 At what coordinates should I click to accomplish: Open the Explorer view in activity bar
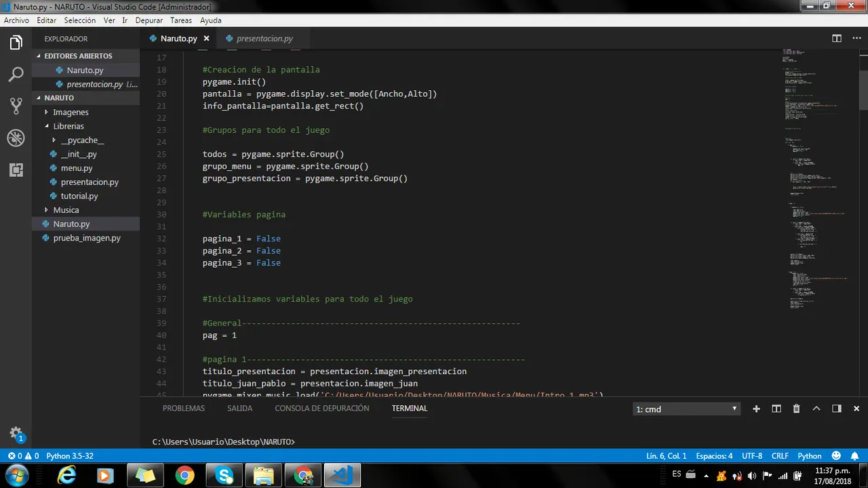16,43
